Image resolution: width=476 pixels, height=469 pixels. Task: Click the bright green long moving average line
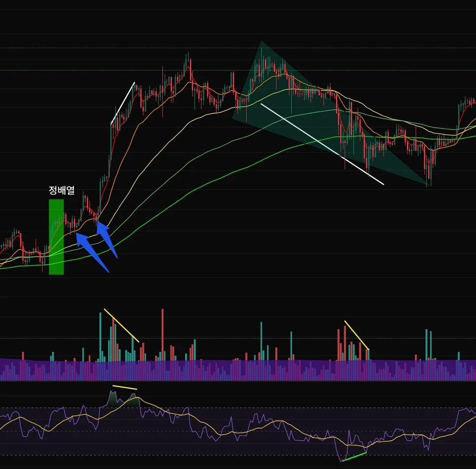pyautogui.click(x=213, y=181)
